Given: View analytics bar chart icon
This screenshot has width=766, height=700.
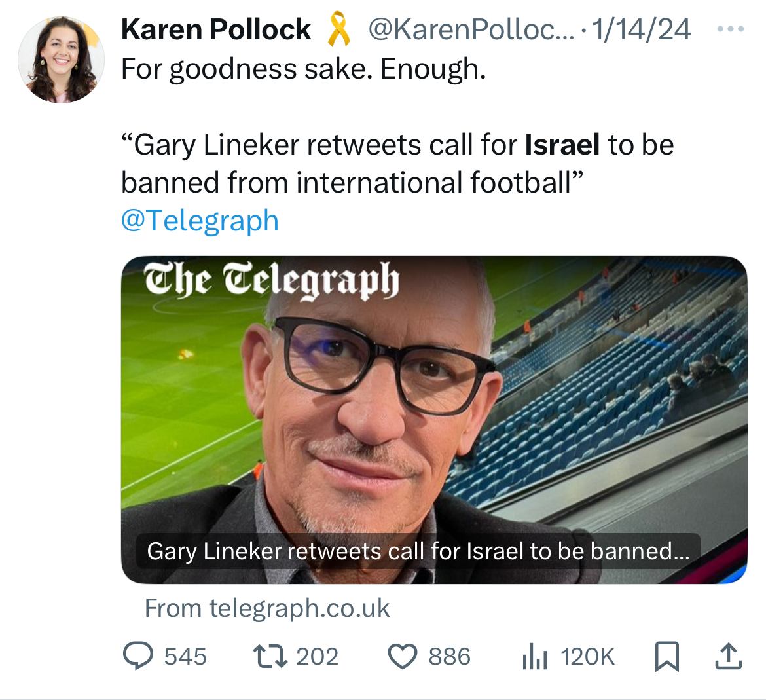Looking at the screenshot, I should pos(535,656).
